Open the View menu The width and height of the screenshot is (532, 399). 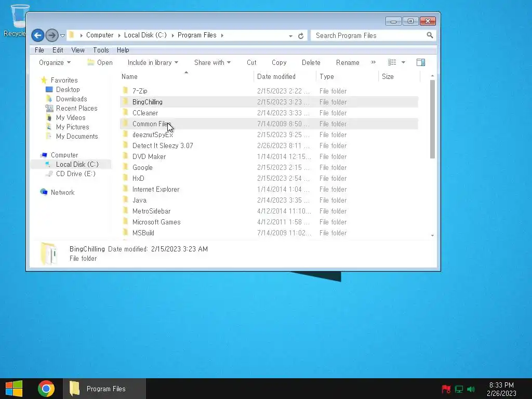pyautogui.click(x=78, y=50)
